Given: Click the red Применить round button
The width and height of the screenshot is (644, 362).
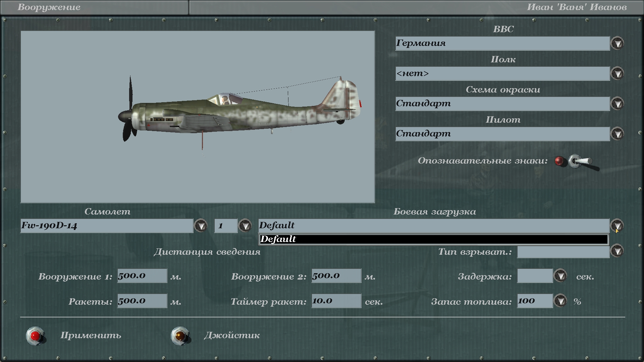Looking at the screenshot, I should point(35,336).
